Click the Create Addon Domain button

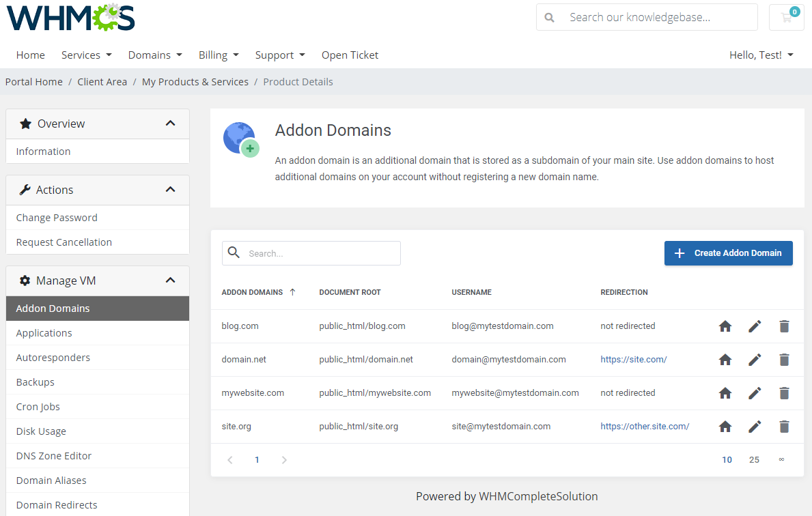click(x=728, y=253)
